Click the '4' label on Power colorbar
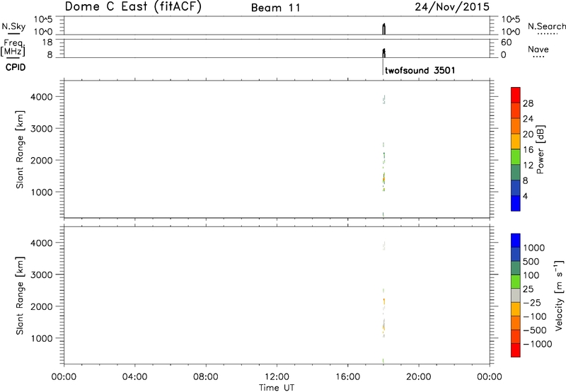The height and width of the screenshot is (392, 566). tap(525, 197)
